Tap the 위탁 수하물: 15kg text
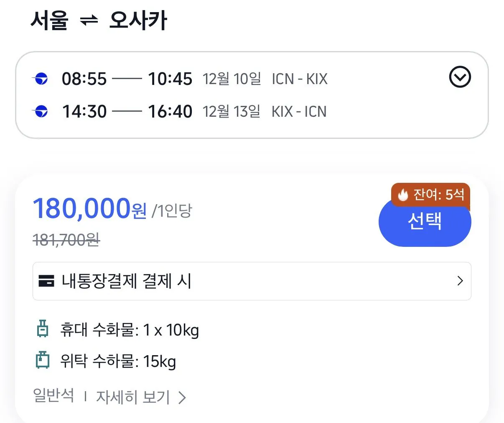The width and height of the screenshot is (504, 423). coord(118,361)
